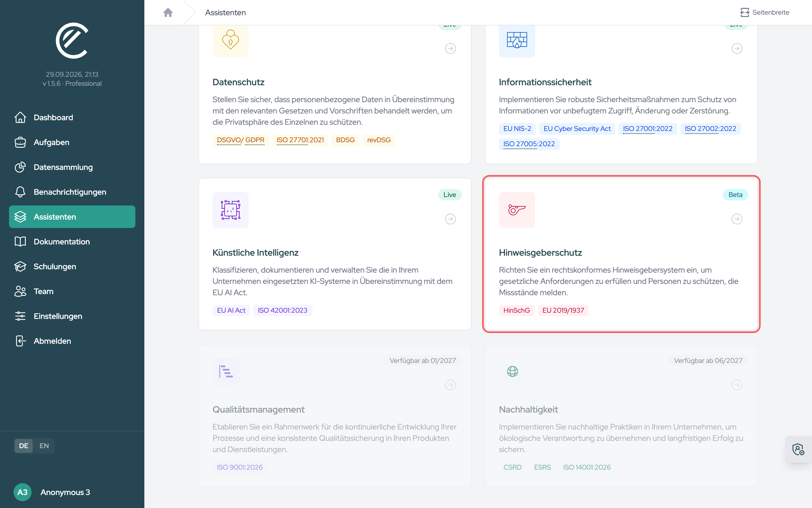Go to Schulungen in the sidebar
Screen dimensions: 812x508
coord(72,266)
